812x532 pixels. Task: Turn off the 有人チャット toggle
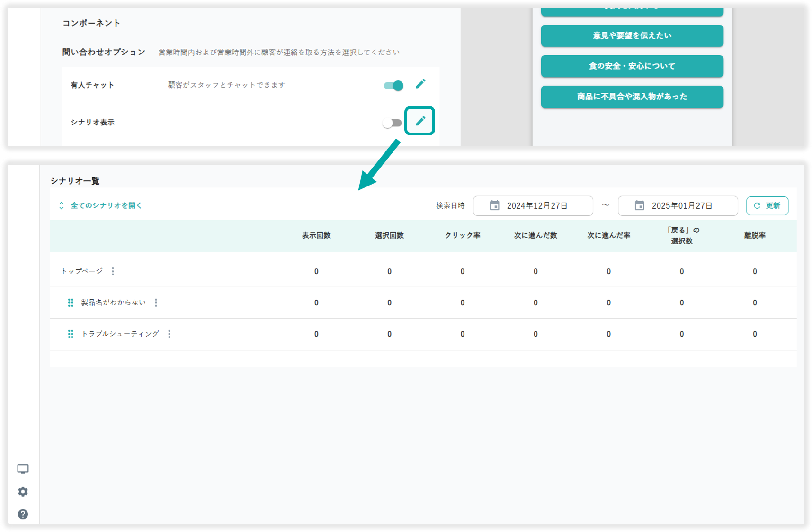393,85
